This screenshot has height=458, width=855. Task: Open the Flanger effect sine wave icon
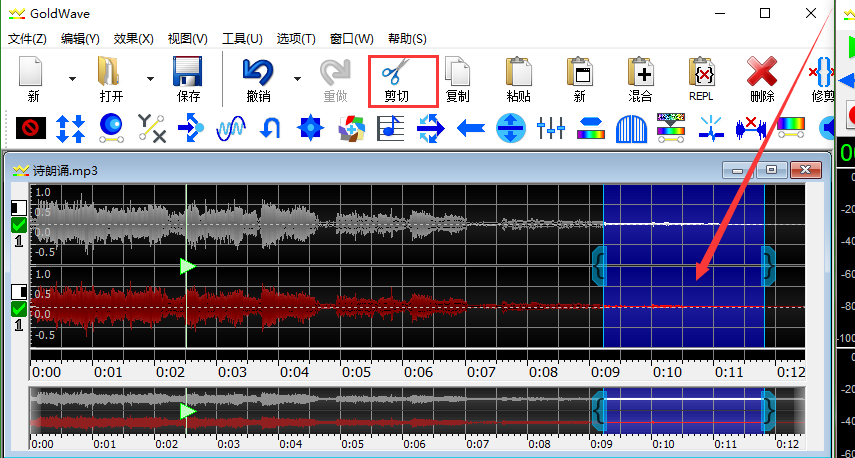(231, 129)
